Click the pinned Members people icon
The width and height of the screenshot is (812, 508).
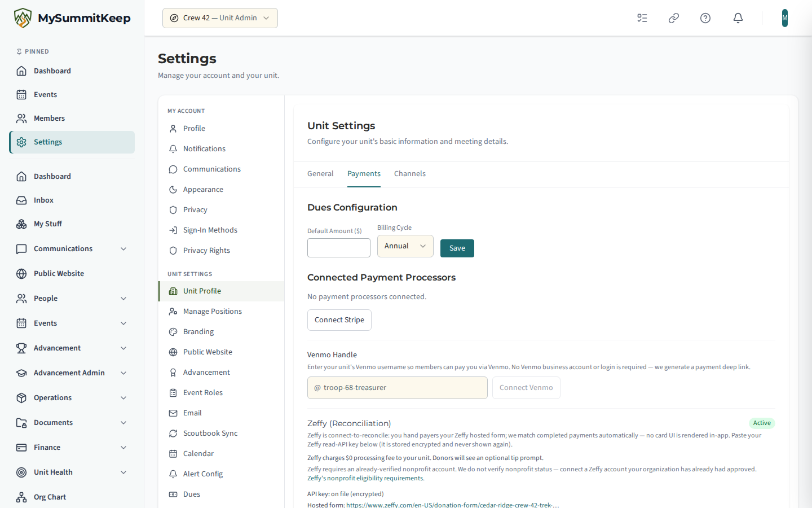pos(21,119)
